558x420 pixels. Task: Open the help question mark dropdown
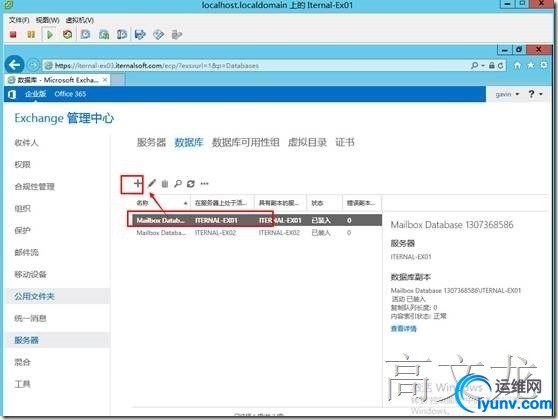535,94
